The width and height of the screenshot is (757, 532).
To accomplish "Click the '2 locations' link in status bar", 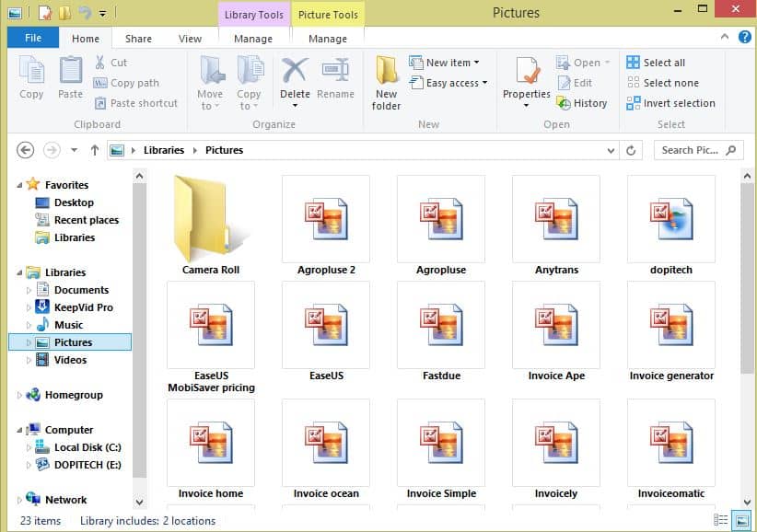I will [191, 520].
